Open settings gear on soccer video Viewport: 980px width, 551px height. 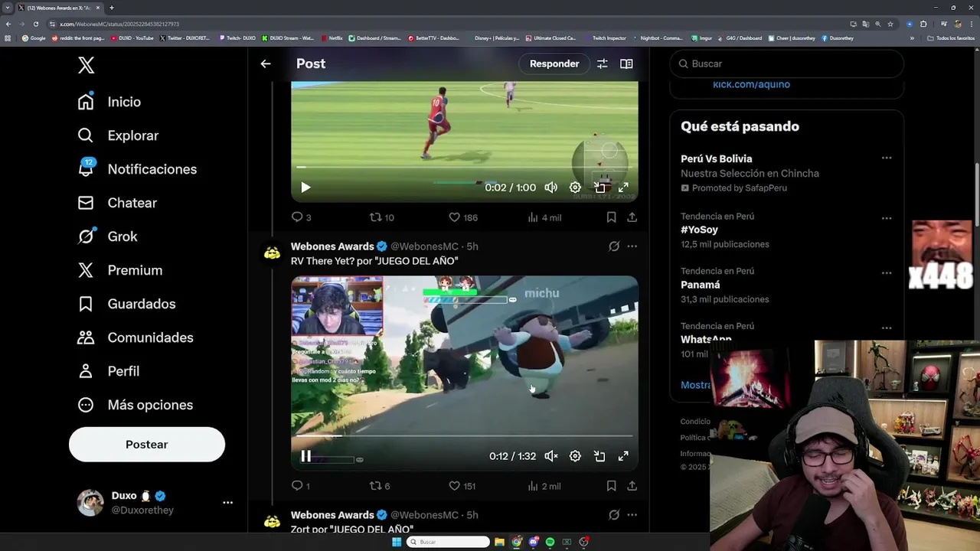[x=575, y=187]
